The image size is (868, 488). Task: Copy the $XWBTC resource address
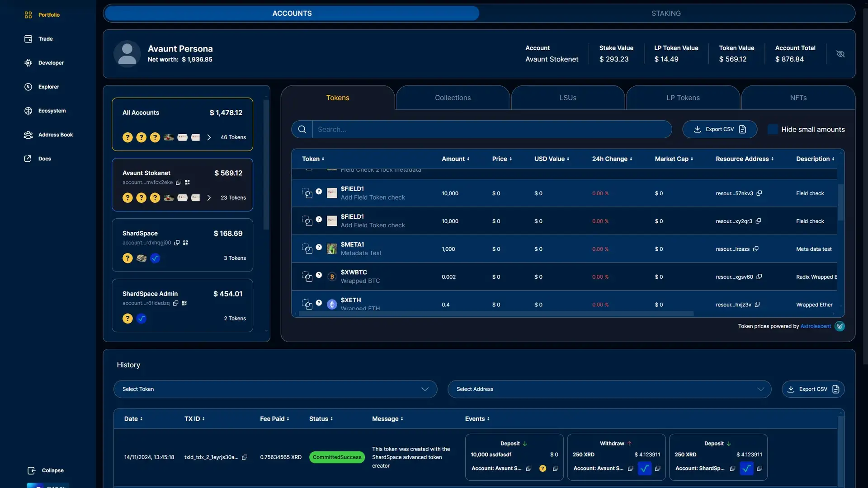click(x=759, y=277)
